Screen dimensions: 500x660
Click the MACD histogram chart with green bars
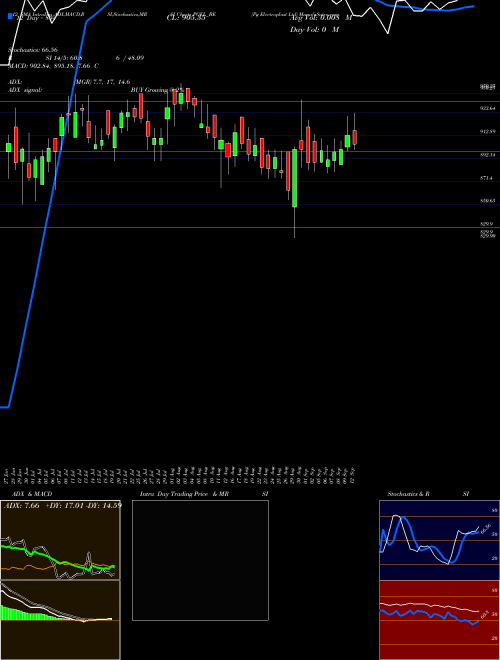click(60, 620)
